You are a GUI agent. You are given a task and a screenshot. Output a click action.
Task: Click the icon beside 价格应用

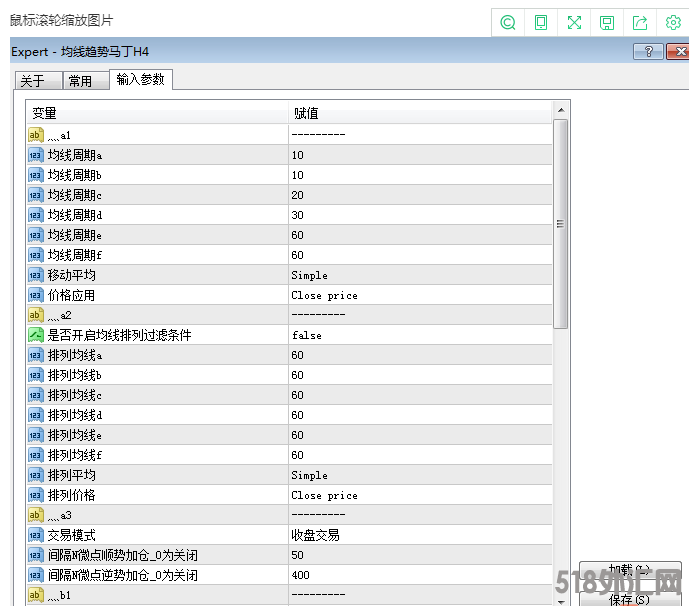[36, 295]
